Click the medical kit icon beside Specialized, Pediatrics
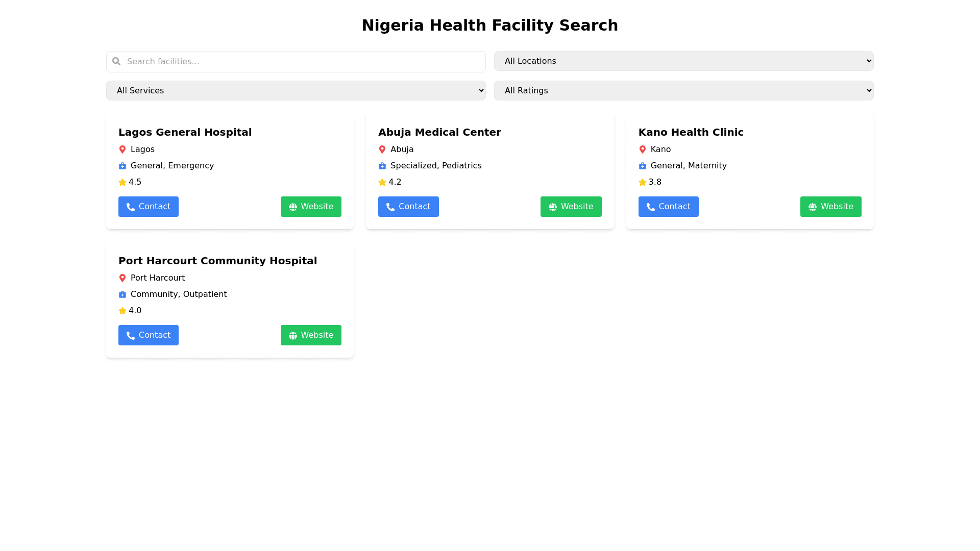980x551 pixels. pos(382,166)
